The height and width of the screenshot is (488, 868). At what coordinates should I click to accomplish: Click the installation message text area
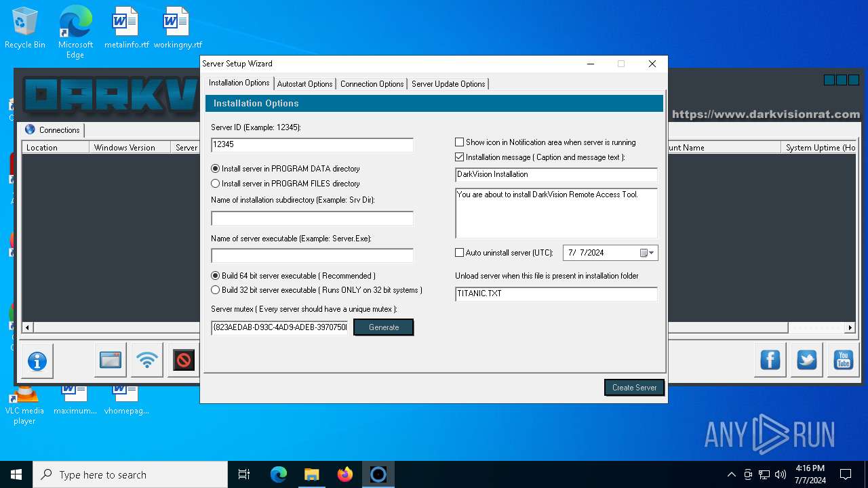coord(556,213)
